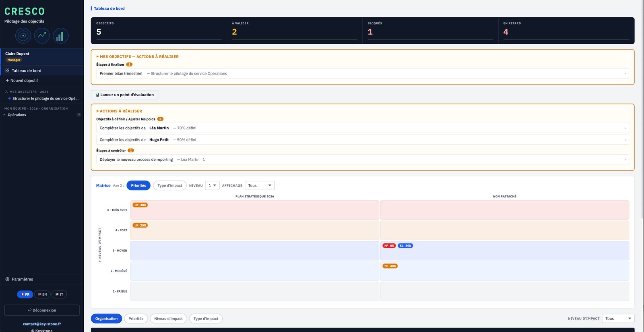Select Priorités for matrix X axis
Viewport: 644px width, 332px height.
pyautogui.click(x=138, y=185)
